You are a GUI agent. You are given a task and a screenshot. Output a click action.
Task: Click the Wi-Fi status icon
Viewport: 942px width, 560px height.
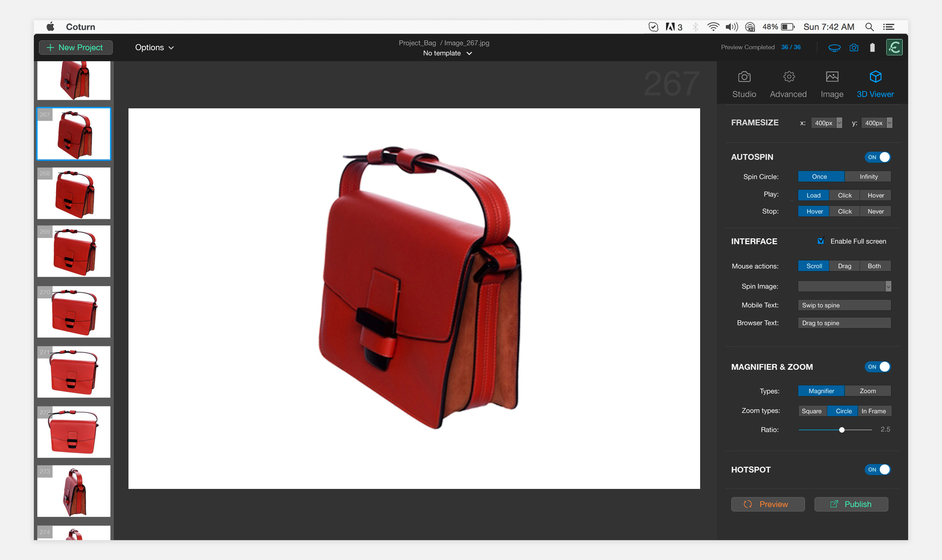pyautogui.click(x=713, y=27)
